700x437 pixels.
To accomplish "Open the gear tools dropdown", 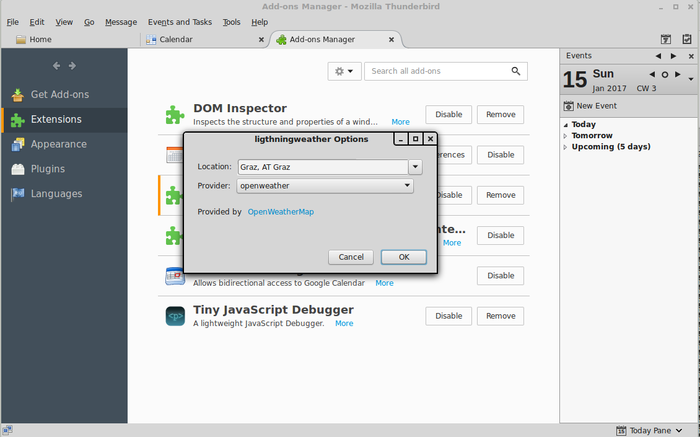I will (x=344, y=71).
